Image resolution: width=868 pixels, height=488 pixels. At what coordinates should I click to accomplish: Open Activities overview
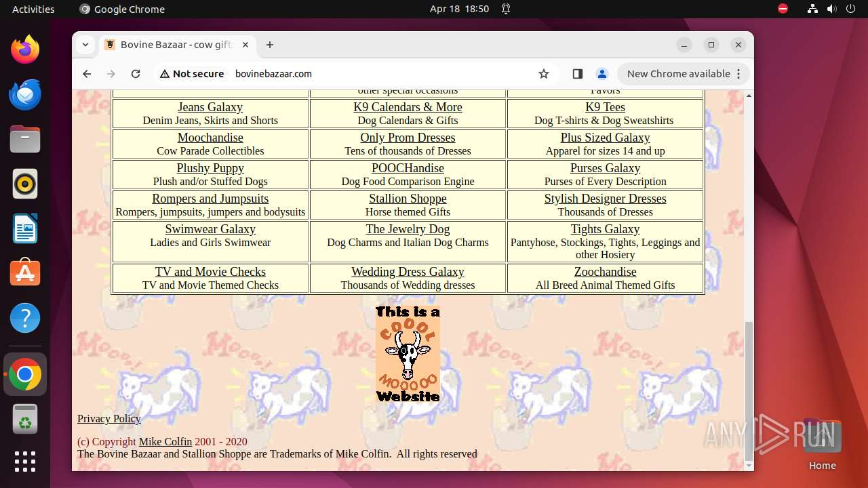tap(33, 9)
